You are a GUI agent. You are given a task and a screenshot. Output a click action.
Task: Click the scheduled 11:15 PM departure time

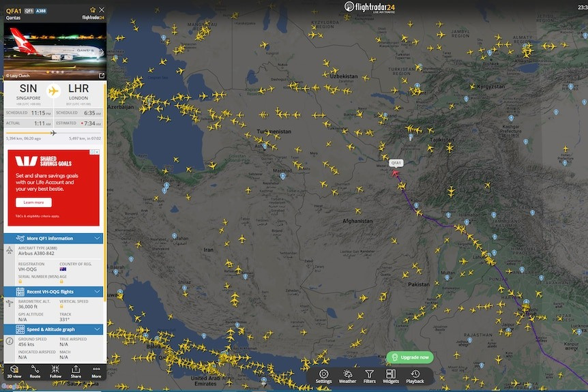coord(41,112)
